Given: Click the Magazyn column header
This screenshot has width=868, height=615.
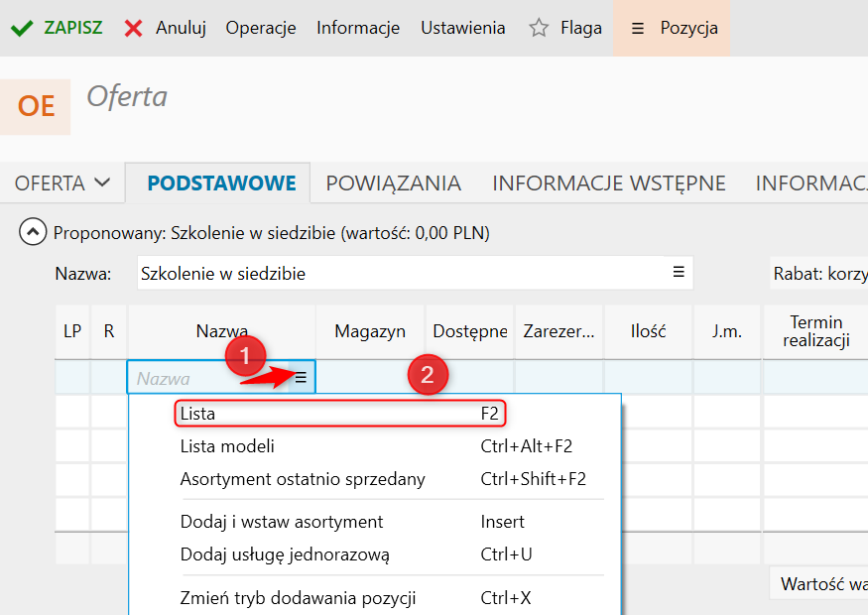Looking at the screenshot, I should (370, 331).
